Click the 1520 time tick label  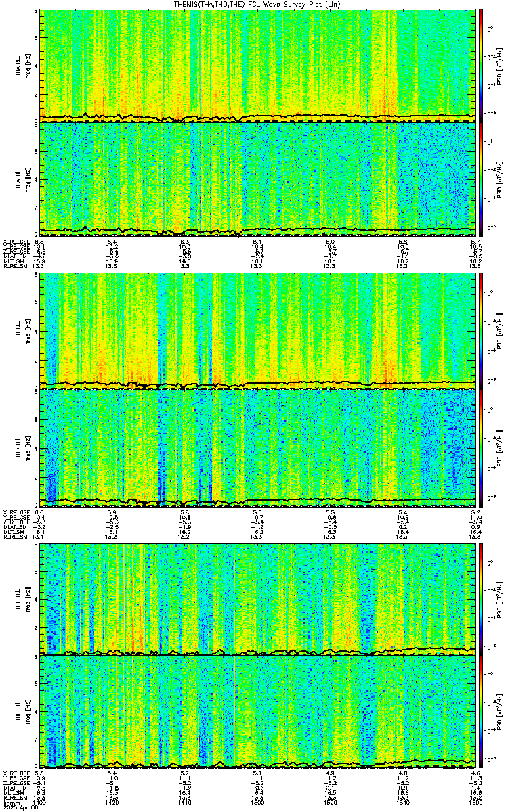pyautogui.click(x=331, y=804)
